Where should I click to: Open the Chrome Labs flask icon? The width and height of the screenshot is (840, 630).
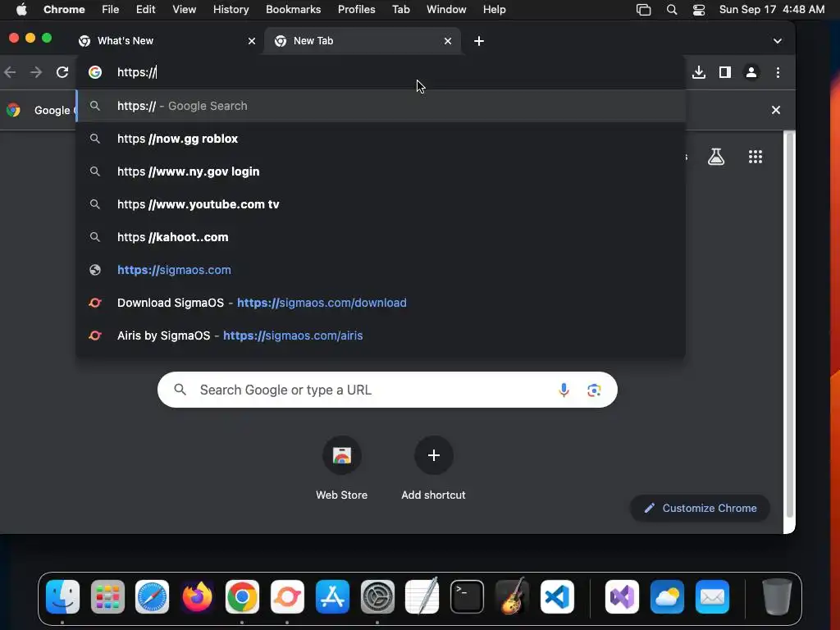point(715,157)
